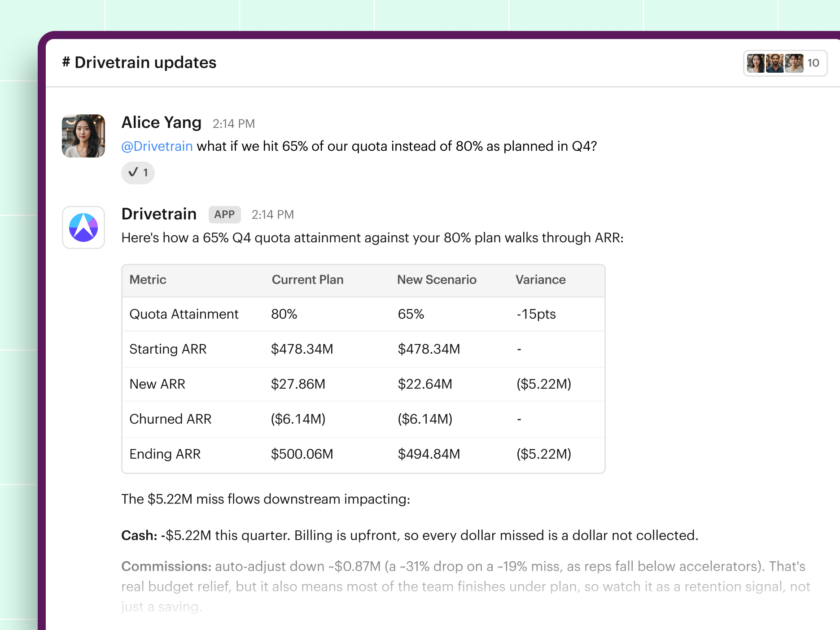Click the $494.84M Ending ARR cell
840x630 pixels.
[x=429, y=454]
